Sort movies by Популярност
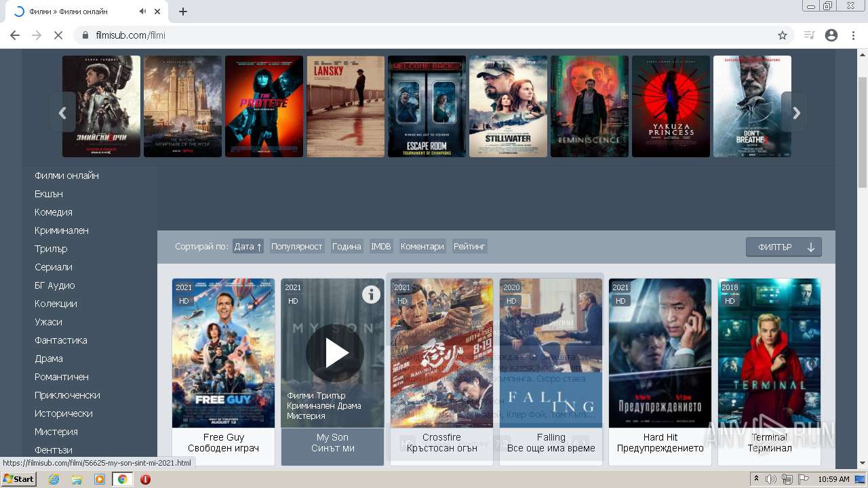The height and width of the screenshot is (488, 868). tap(296, 247)
